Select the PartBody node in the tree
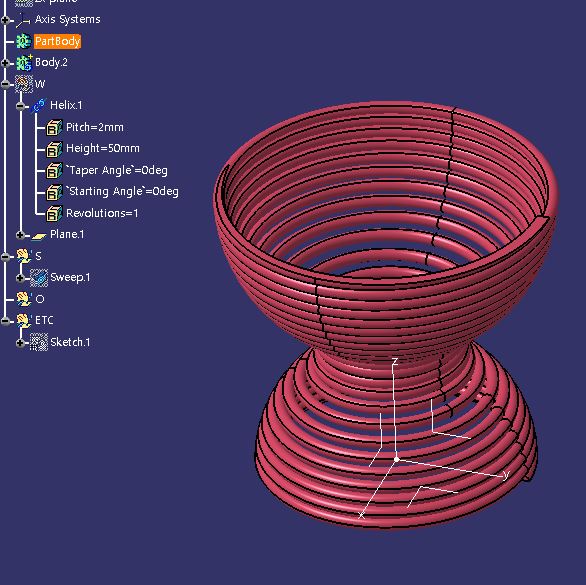Screen dimensions: 586x585 [57, 41]
